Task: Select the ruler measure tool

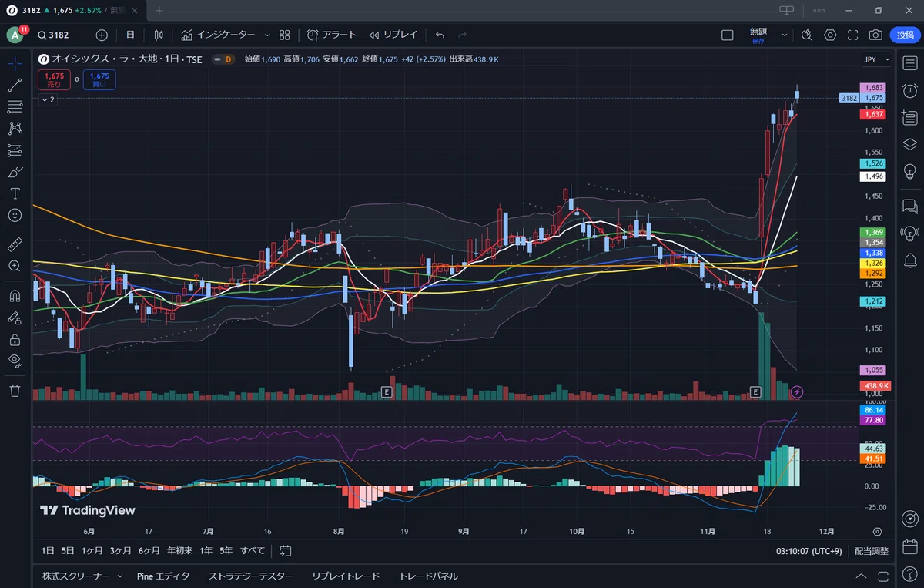Action: click(15, 244)
